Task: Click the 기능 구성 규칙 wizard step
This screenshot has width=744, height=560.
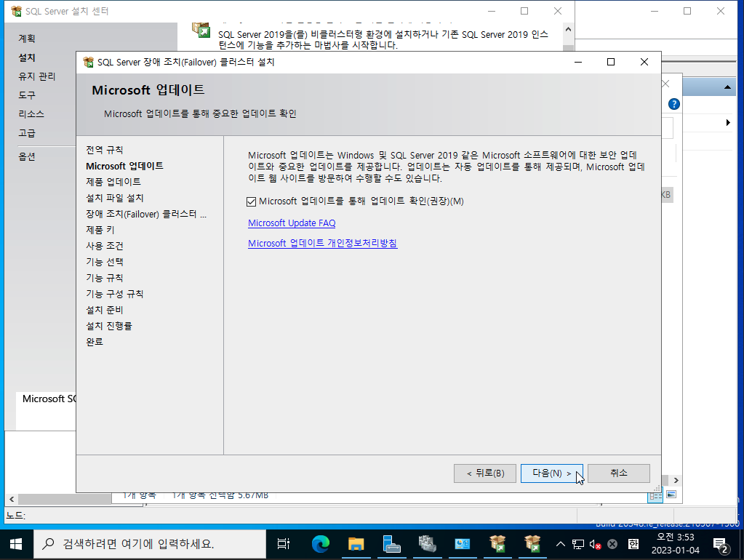Action: tap(115, 295)
